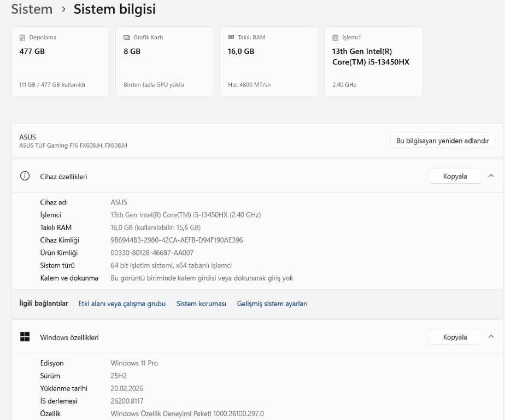Click the Cihaz Kimliği value text
This screenshot has height=420, width=505.
pyautogui.click(x=177, y=240)
